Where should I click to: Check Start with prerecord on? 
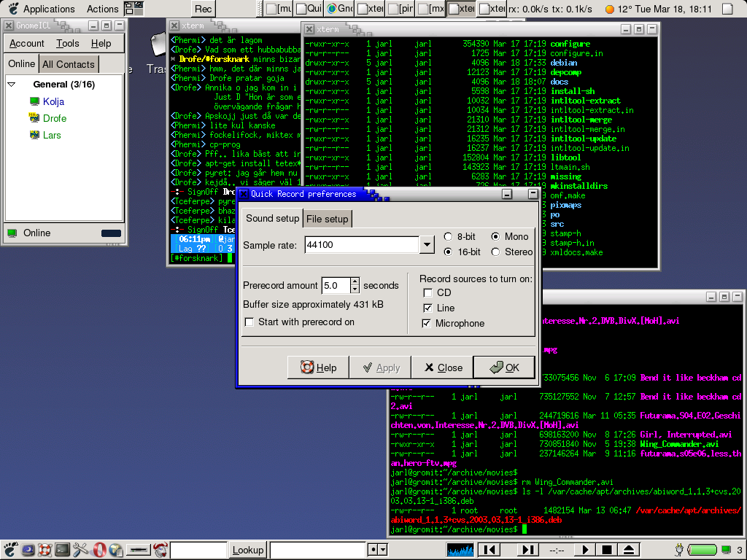249,322
